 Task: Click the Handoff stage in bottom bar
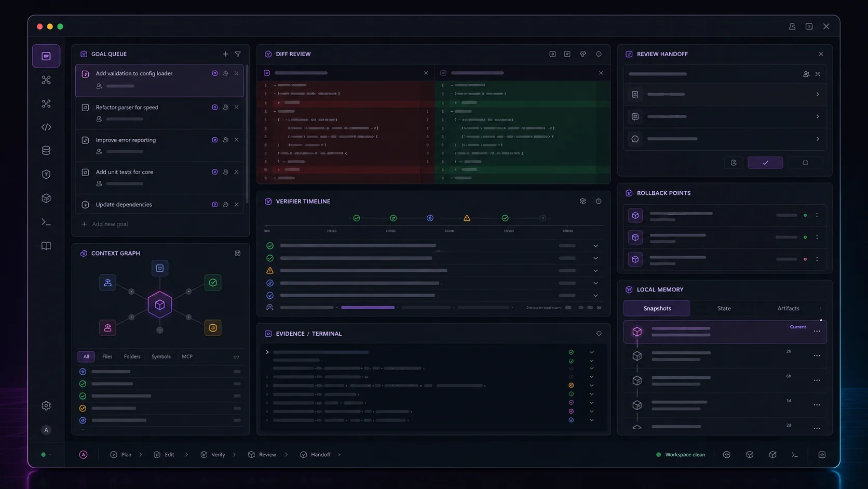pos(315,455)
